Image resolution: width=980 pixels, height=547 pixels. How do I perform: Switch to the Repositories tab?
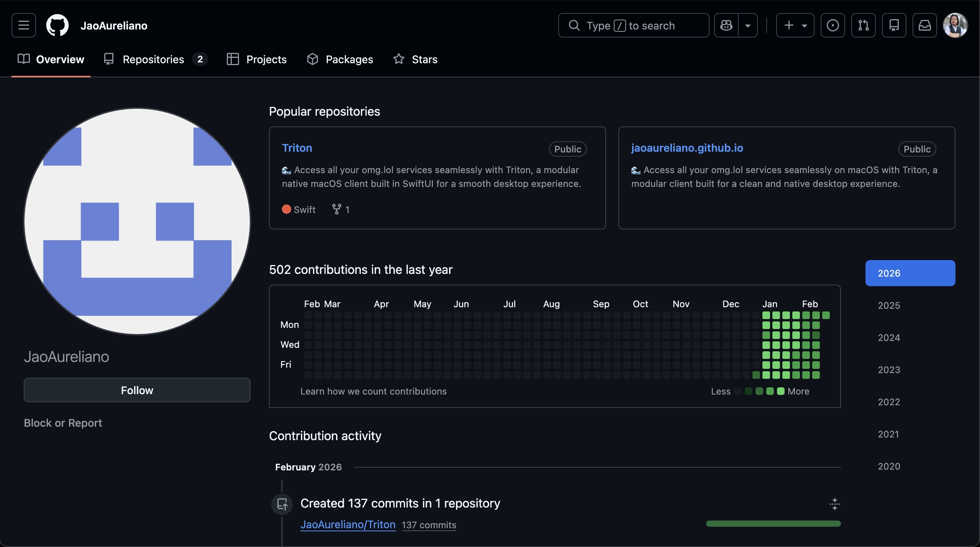[154, 59]
